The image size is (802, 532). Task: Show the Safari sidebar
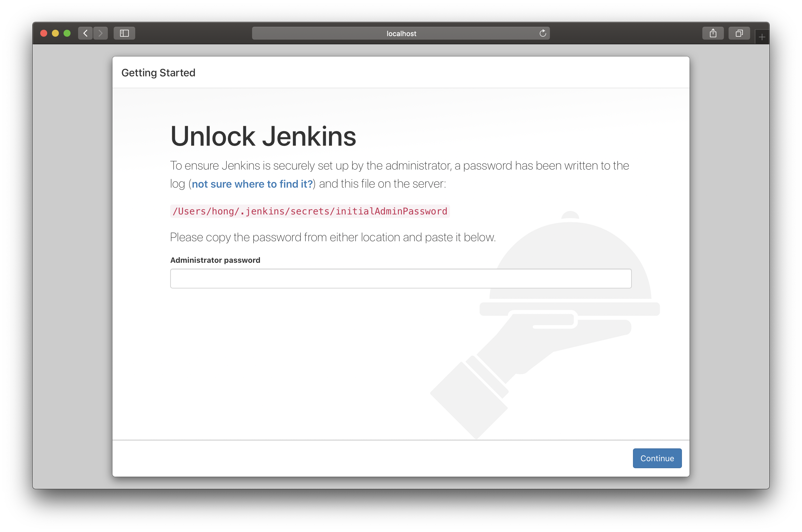(124, 33)
